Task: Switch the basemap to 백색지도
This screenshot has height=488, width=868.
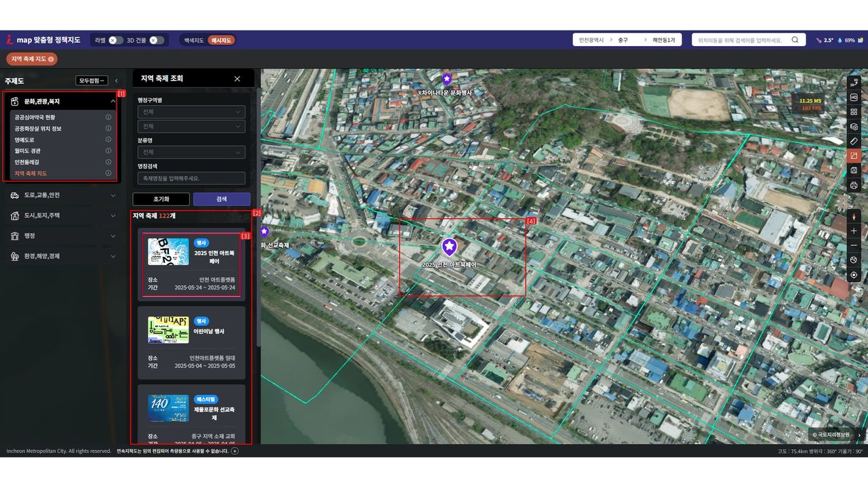Action: tap(194, 40)
